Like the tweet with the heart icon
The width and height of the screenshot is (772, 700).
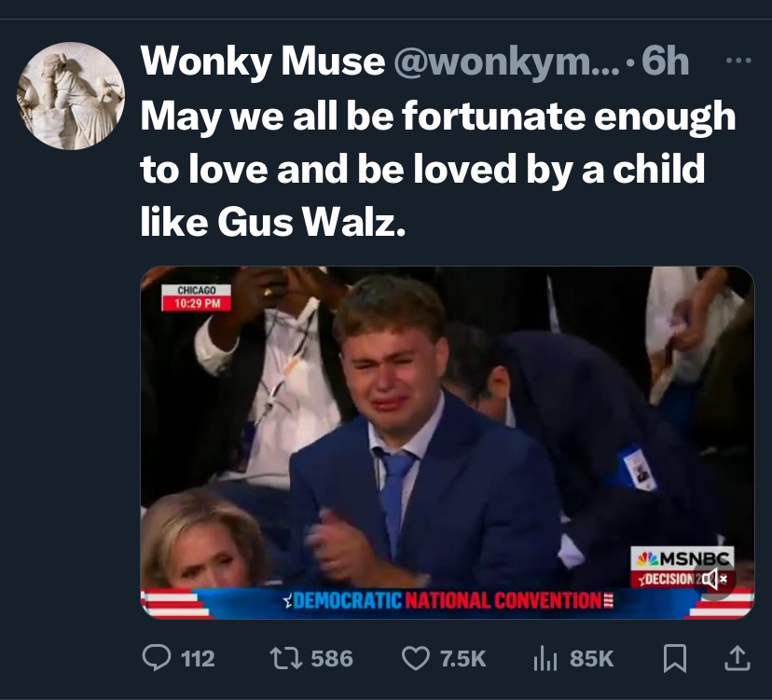point(414,658)
